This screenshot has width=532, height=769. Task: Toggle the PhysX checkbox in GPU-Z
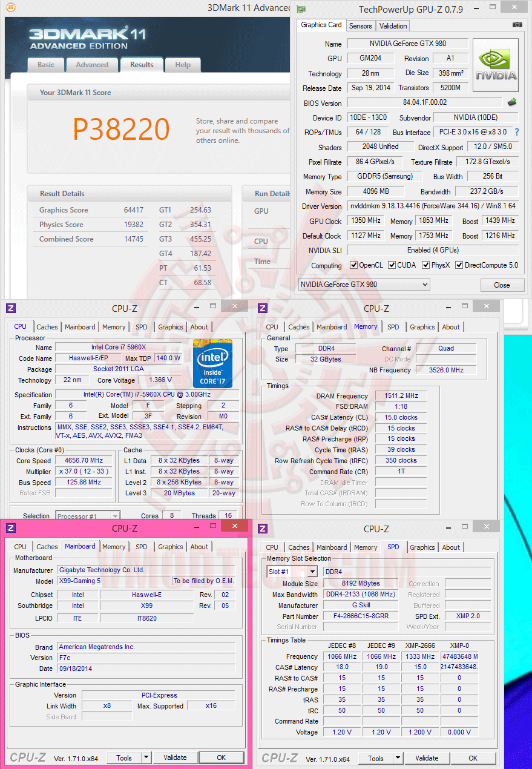point(426,265)
